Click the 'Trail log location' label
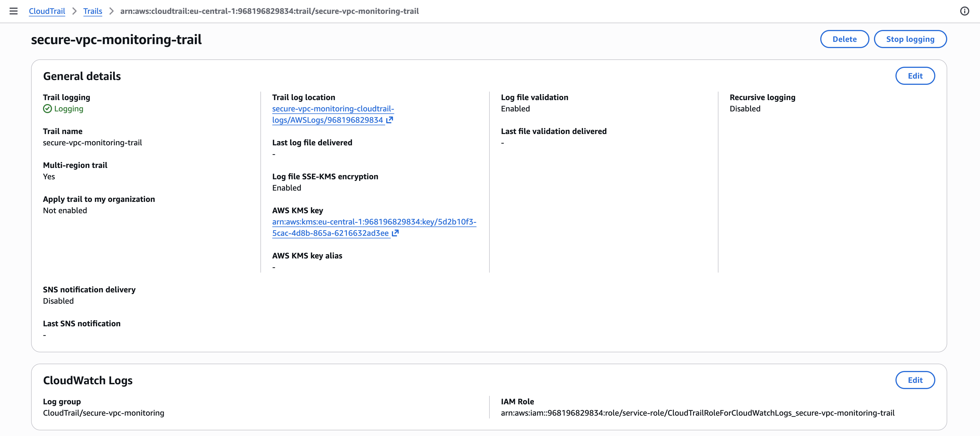 [x=304, y=97]
